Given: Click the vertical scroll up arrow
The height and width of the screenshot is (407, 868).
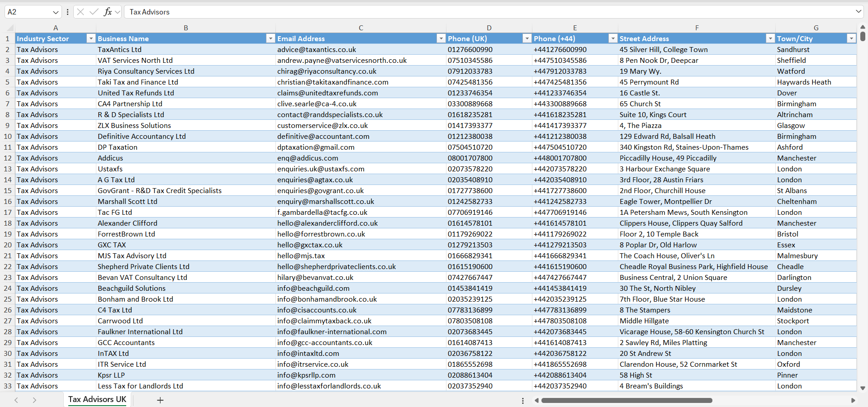Looking at the screenshot, I should [863, 27].
